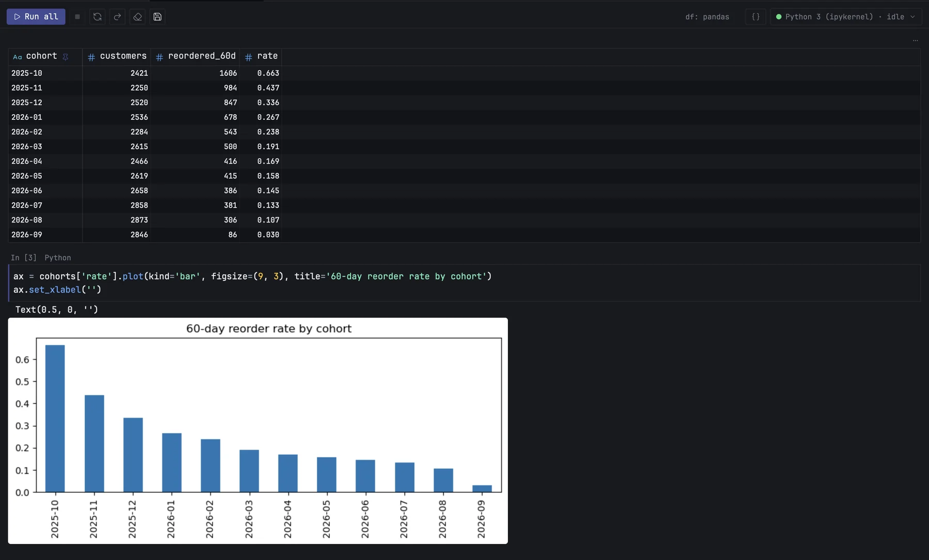Click the rate value 0.238

268,132
